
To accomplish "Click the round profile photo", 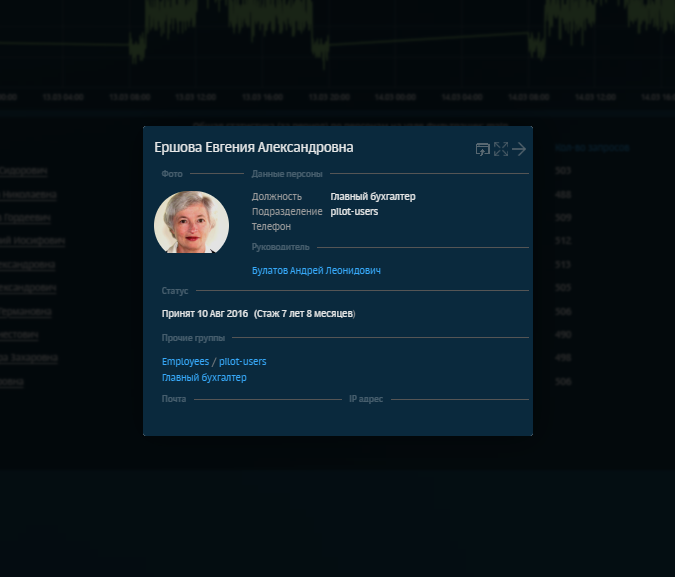I will 192,222.
